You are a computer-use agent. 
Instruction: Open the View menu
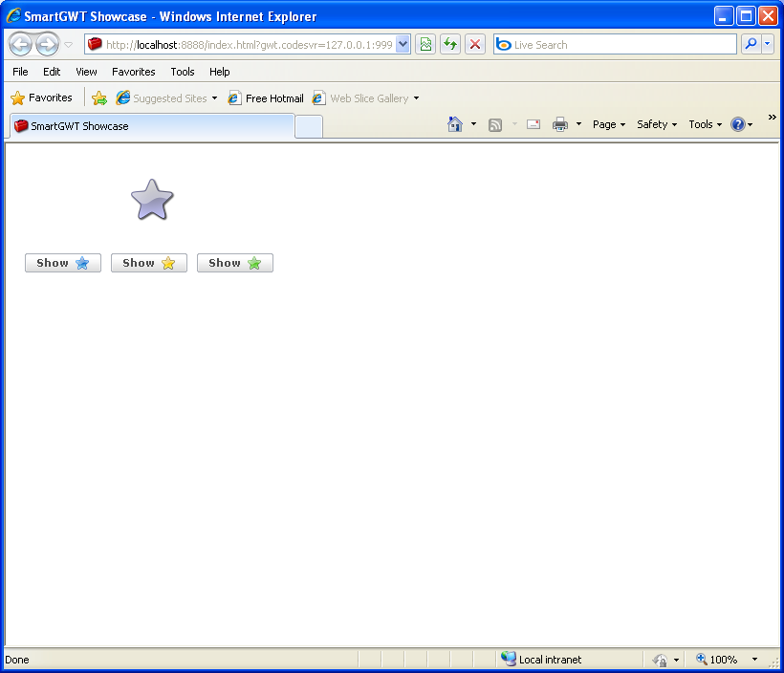coord(86,72)
